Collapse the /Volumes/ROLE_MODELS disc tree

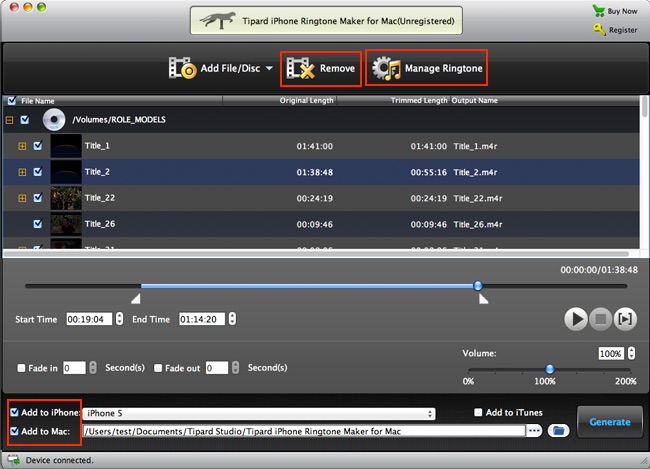pyautogui.click(x=9, y=120)
